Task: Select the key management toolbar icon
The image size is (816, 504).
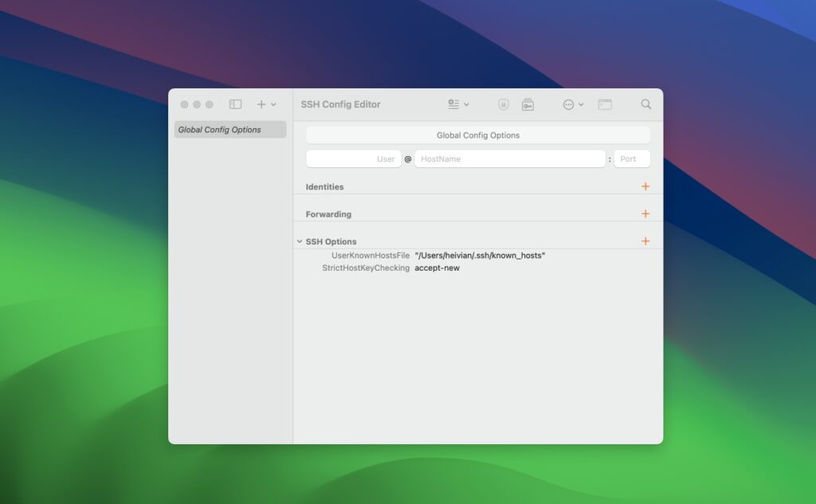Action: pyautogui.click(x=528, y=104)
